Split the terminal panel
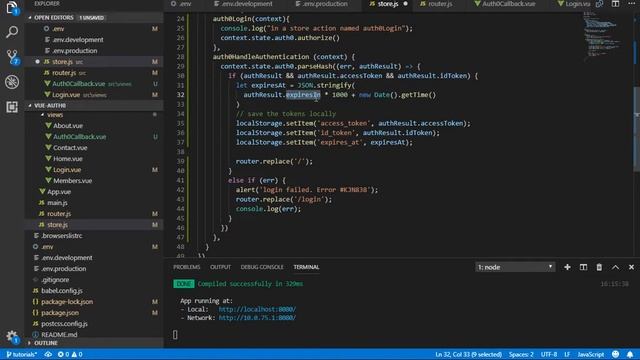 [583, 267]
